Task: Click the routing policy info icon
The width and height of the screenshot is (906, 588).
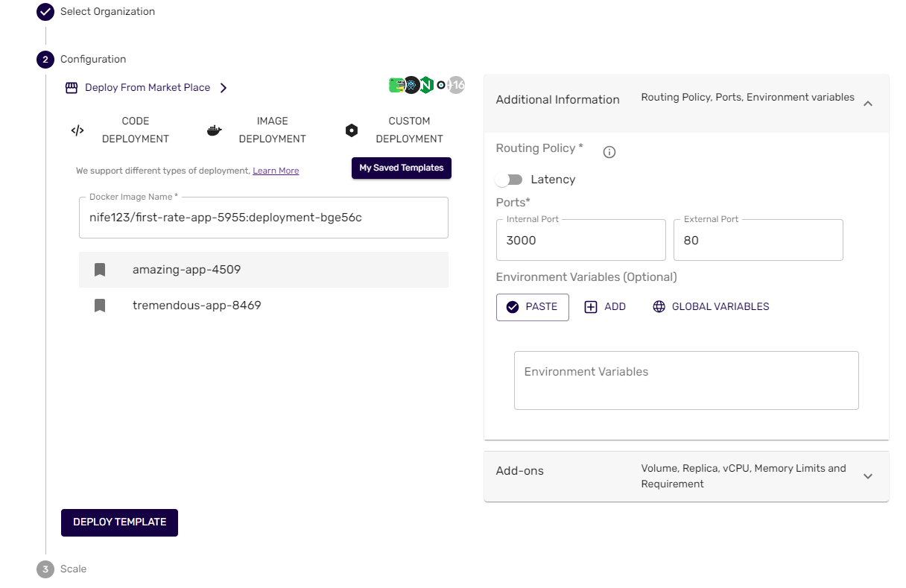Action: (609, 153)
